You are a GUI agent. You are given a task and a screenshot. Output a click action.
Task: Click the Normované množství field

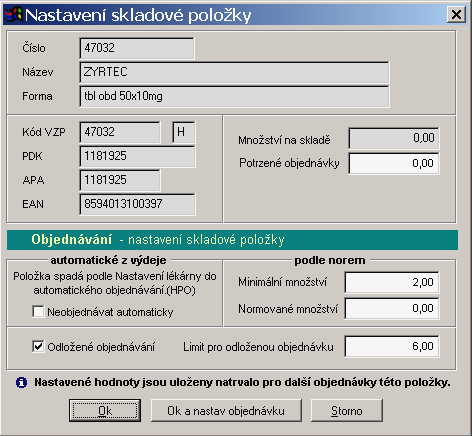[392, 308]
